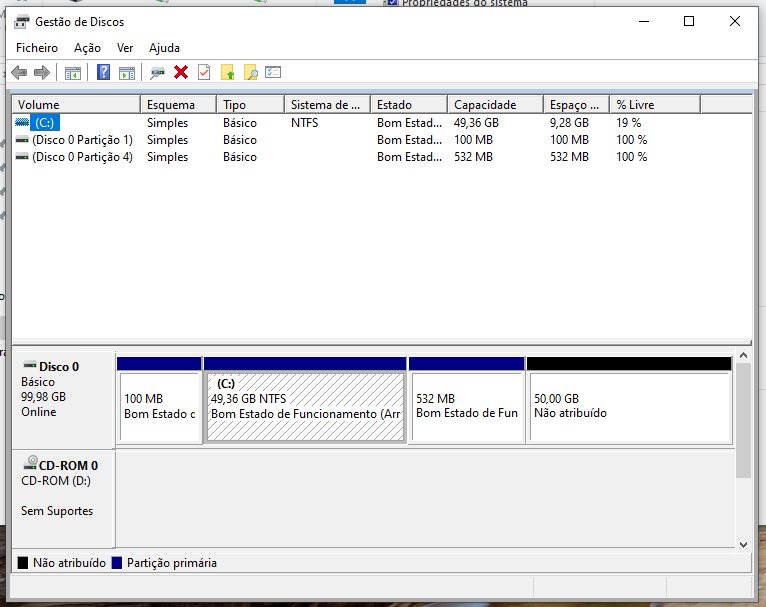This screenshot has height=607, width=766.
Task: Open help via blue question mark icon
Action: pos(103,72)
